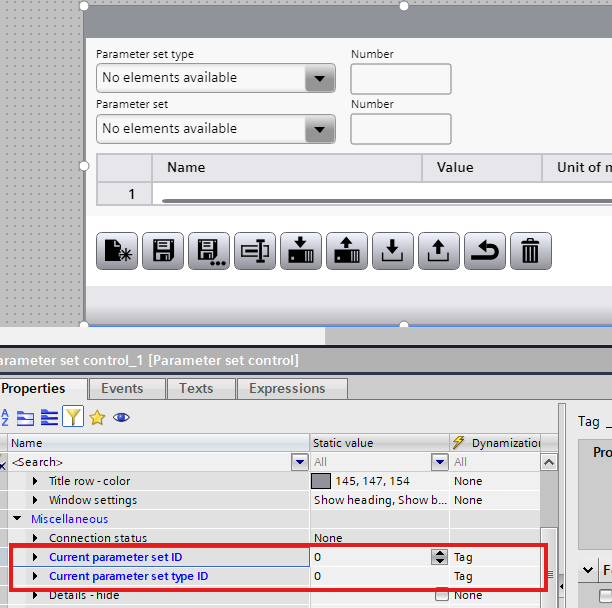The width and height of the screenshot is (612, 608).
Task: Click the Search field in Name column
Action: click(x=150, y=462)
